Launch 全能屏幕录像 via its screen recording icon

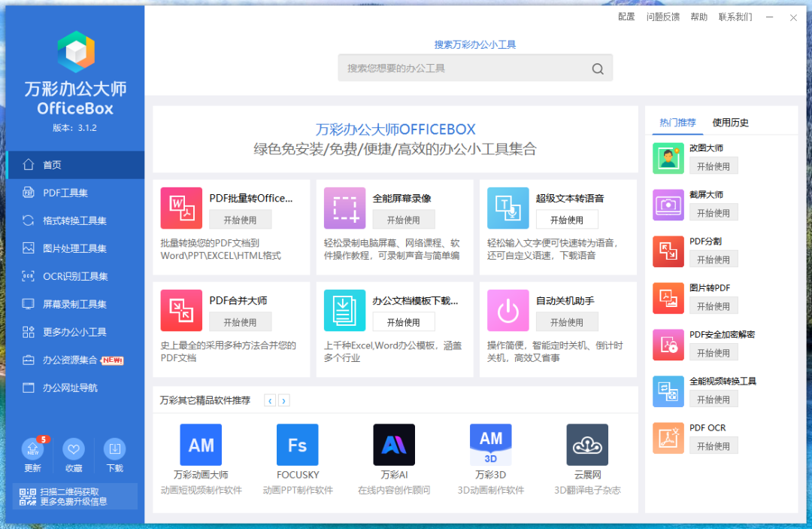point(344,208)
